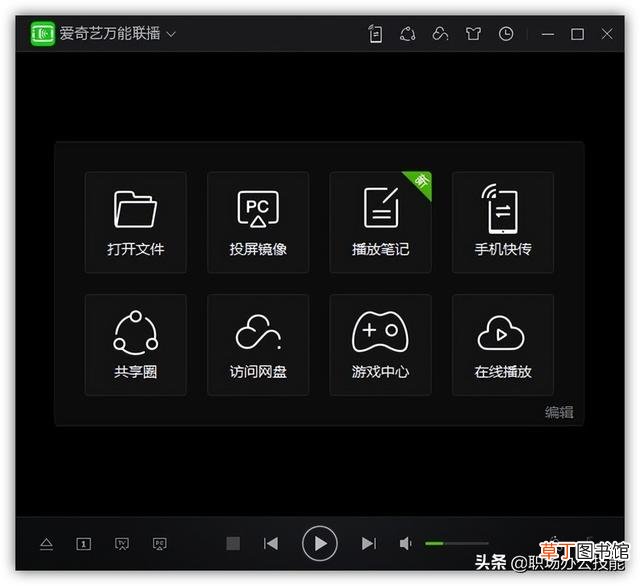This screenshot has height=586, width=640.
Task: Launch 投屏镜像 screen mirroring tile
Action: (258, 222)
